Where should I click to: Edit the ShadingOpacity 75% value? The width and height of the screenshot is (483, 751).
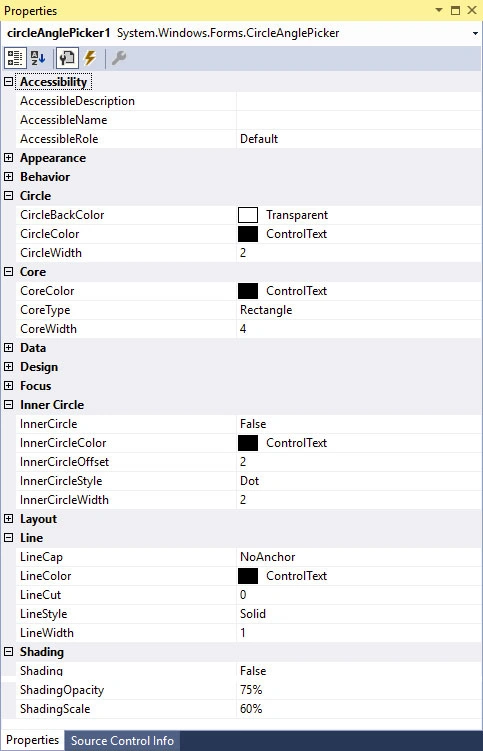tap(358, 690)
